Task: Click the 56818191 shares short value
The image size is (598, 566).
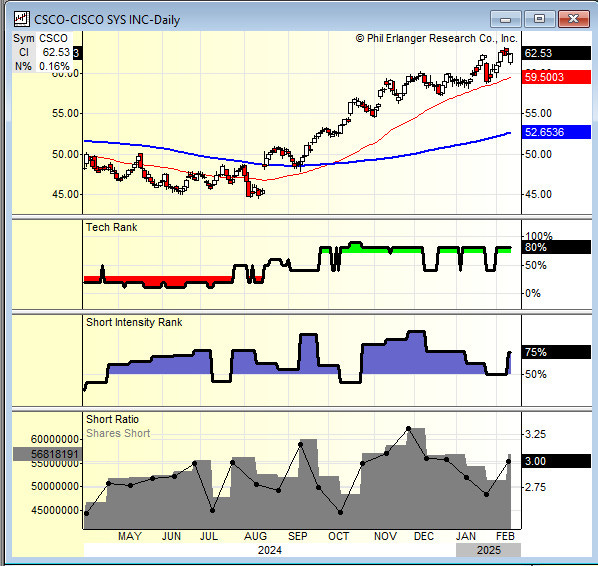Action: point(48,454)
